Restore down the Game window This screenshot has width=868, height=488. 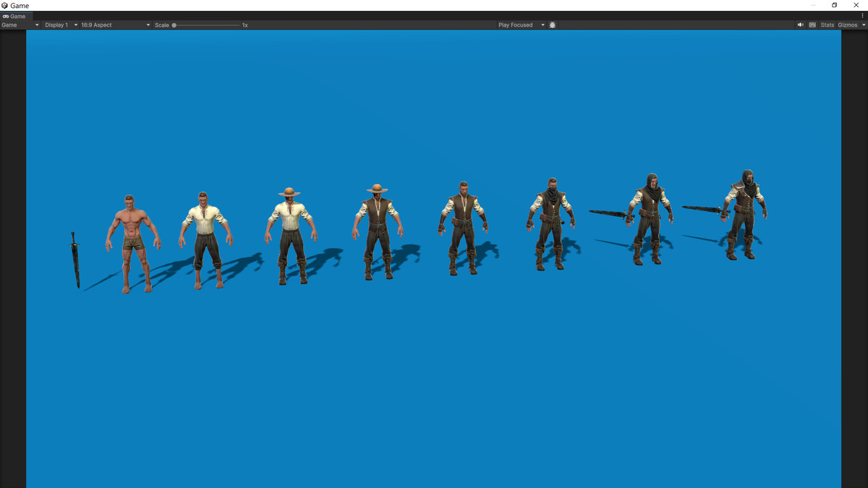click(834, 5)
